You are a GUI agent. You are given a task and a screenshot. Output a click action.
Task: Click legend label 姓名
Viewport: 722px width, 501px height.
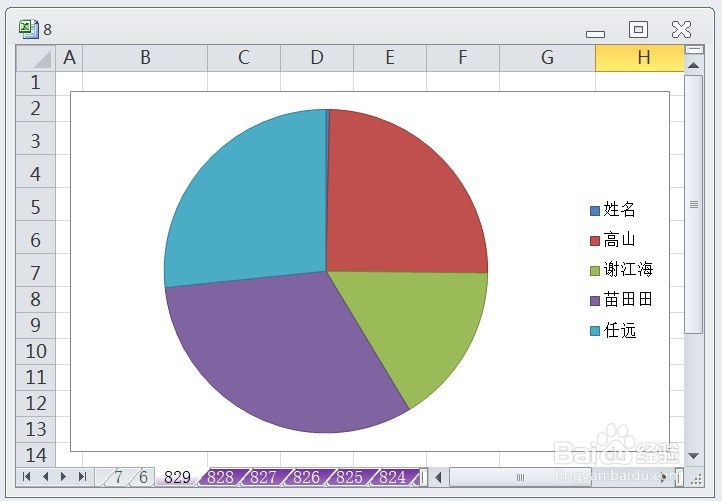point(619,210)
